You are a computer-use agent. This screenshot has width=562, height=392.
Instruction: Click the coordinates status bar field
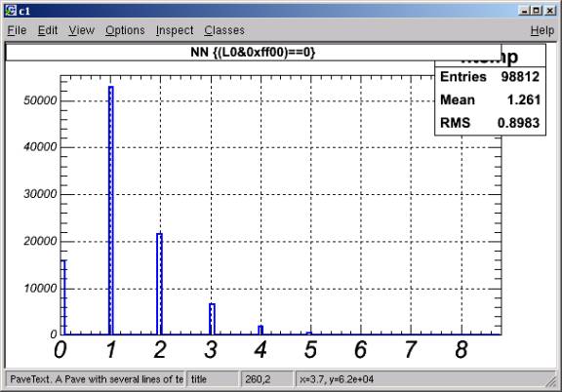point(420,379)
